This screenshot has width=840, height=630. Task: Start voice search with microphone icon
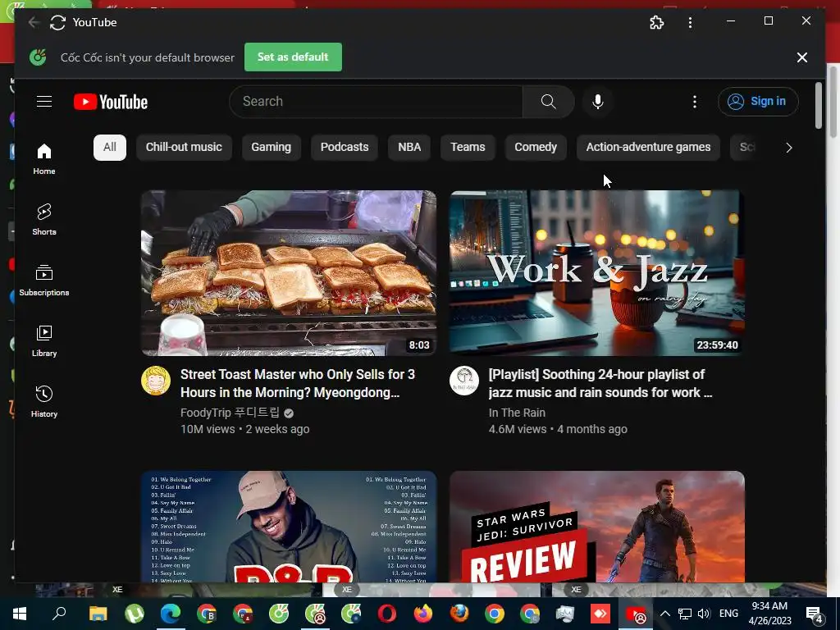point(598,101)
